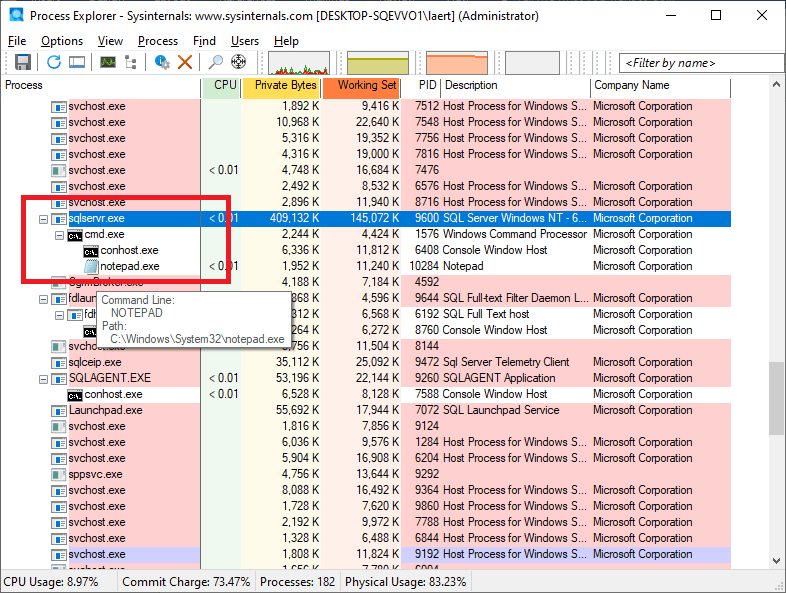Click the Commit Charge 73.47% status entry
This screenshot has width=786, height=593.
pos(186,582)
